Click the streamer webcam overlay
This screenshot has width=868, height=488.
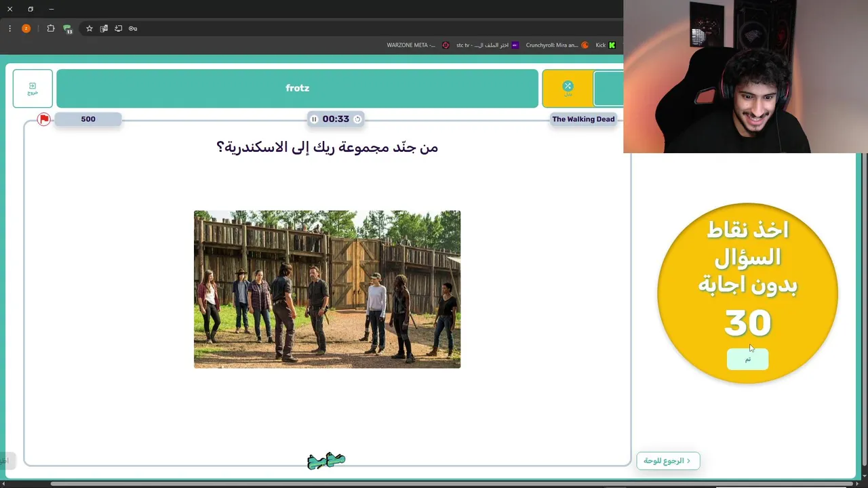[x=745, y=77]
